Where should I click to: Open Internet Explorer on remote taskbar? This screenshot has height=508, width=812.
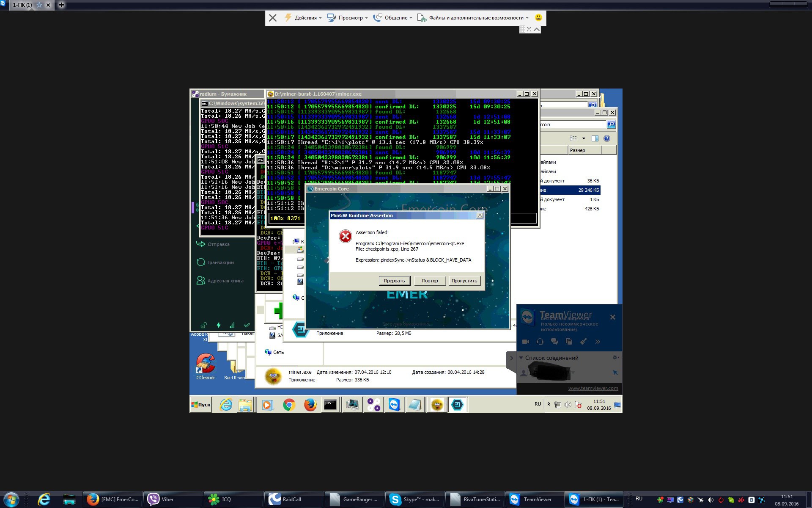click(x=226, y=405)
